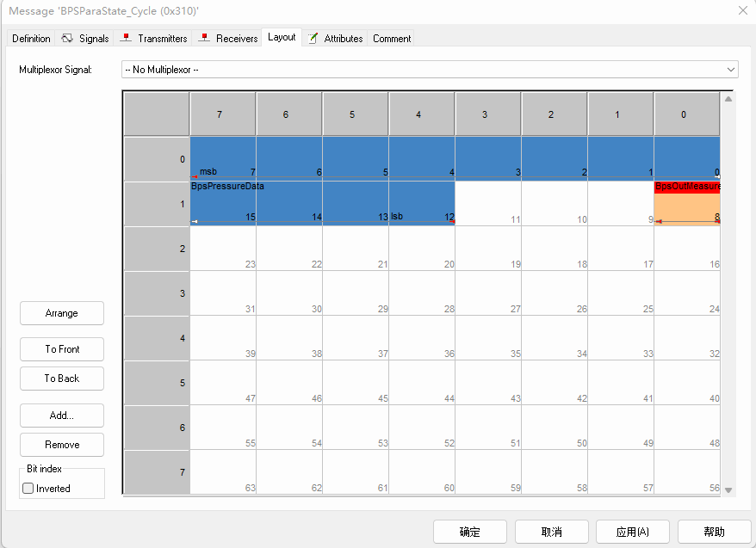Click the 取消 (Cancel) button

coord(552,532)
